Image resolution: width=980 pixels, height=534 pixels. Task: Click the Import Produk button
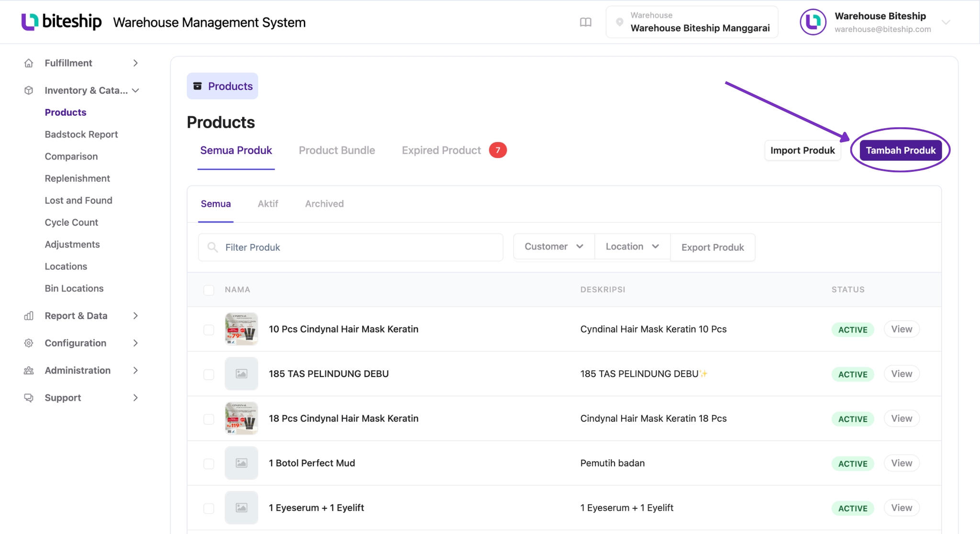pos(802,150)
